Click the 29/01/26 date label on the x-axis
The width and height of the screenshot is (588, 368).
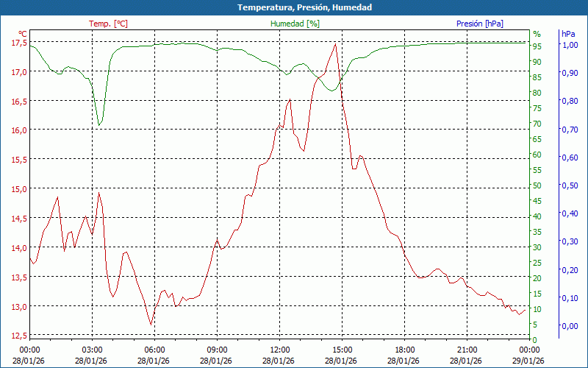coord(529,361)
